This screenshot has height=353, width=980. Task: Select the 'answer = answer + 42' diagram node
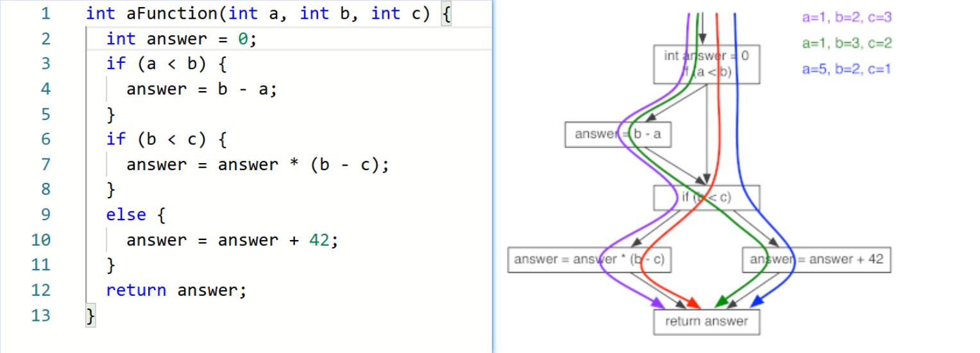click(816, 259)
